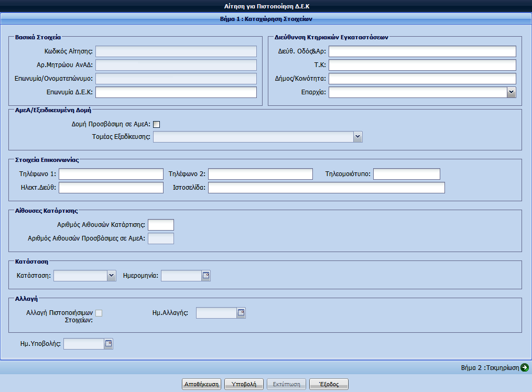
Task: Focus the Κωδικός Αίτησης field
Action: point(176,51)
